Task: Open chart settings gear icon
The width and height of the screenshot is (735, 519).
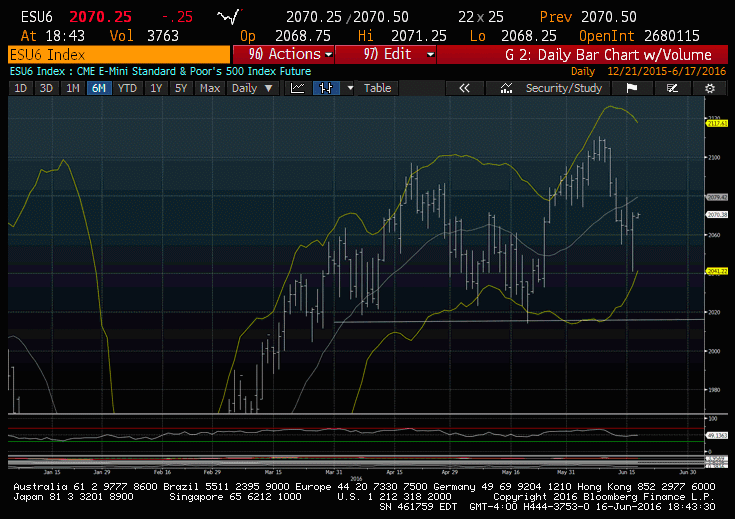Action: (710, 88)
